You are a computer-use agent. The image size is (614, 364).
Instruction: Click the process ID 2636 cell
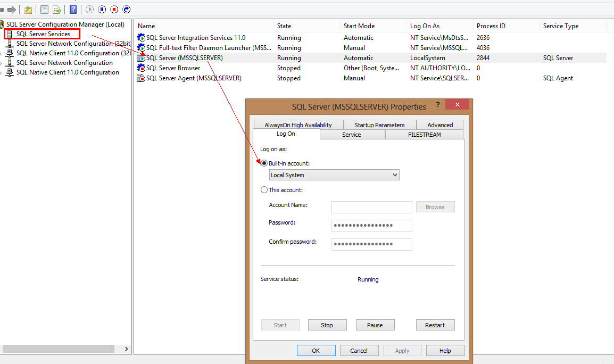point(483,38)
